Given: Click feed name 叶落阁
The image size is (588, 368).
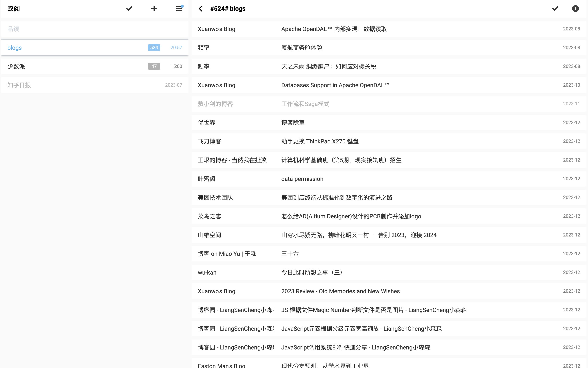Looking at the screenshot, I should click(x=207, y=179).
